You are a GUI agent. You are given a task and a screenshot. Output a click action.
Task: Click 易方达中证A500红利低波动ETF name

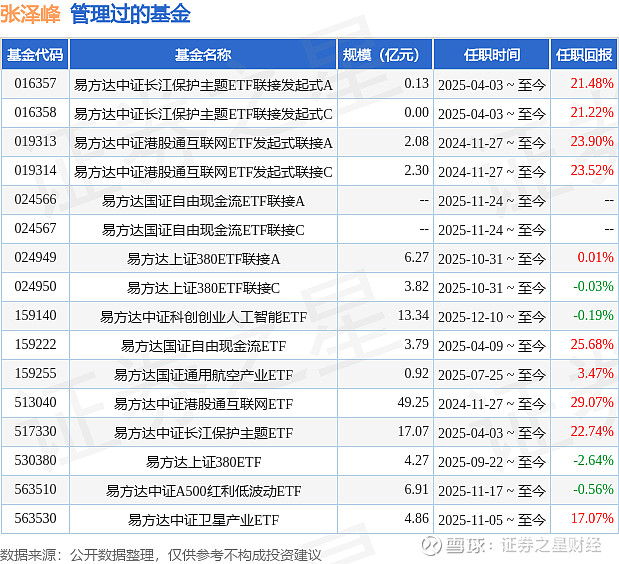click(x=203, y=491)
